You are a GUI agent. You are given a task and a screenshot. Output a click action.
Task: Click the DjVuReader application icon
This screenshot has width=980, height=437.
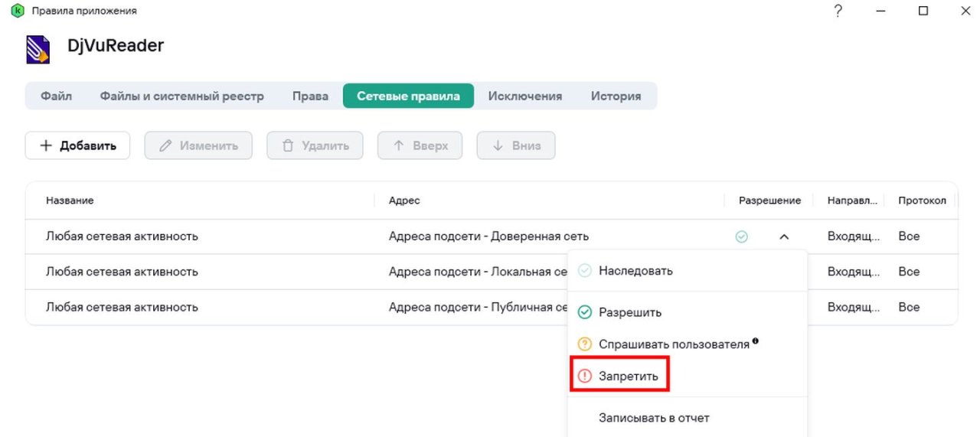38,48
